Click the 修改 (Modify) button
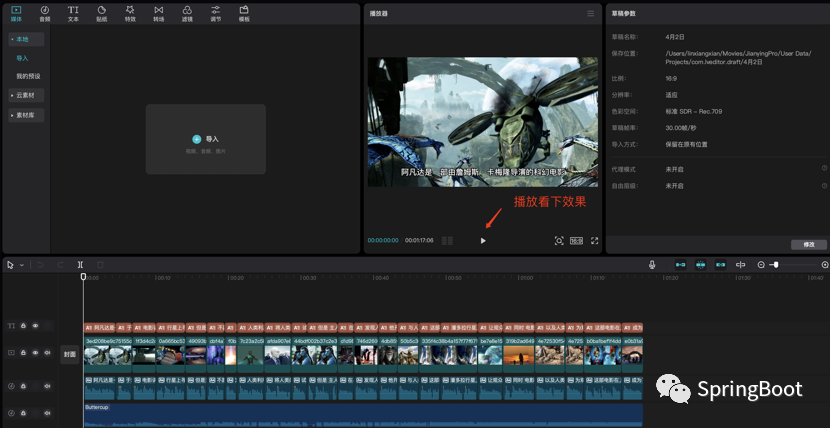Image resolution: width=830 pixels, height=428 pixels. point(809,244)
